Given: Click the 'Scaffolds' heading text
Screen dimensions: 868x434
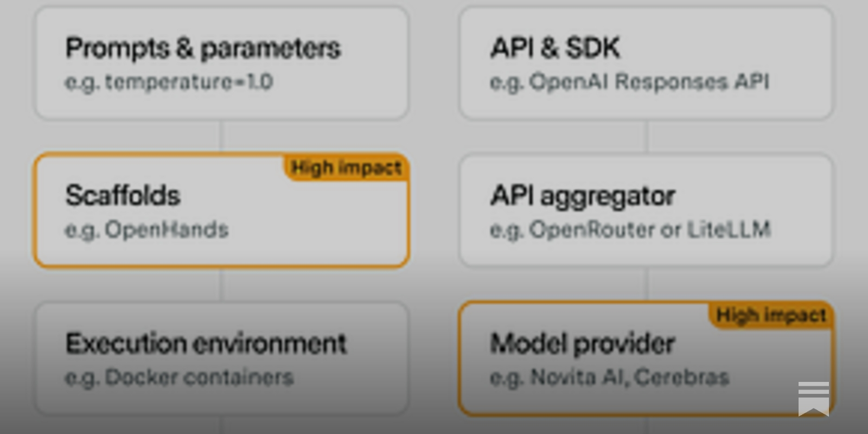Looking at the screenshot, I should pos(123,196).
